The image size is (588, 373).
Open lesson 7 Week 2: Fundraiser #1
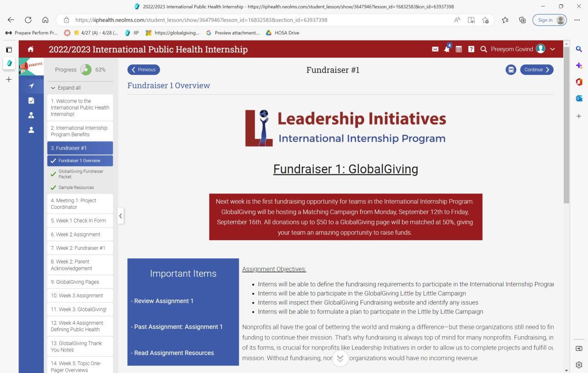[80, 248]
